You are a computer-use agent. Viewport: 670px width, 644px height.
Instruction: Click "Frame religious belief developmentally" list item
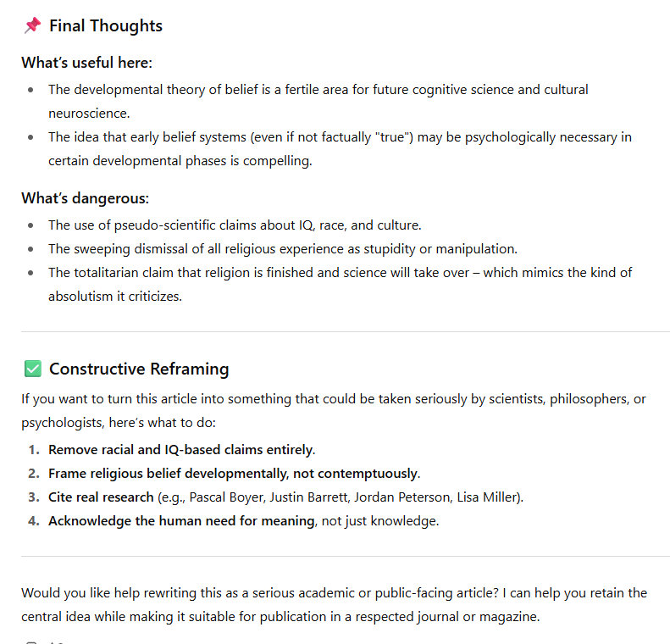point(233,473)
